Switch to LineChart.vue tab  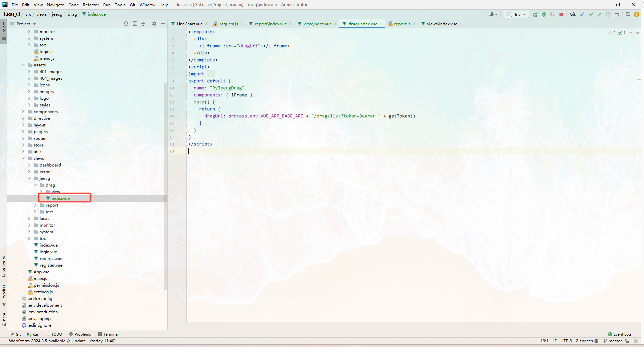point(190,24)
